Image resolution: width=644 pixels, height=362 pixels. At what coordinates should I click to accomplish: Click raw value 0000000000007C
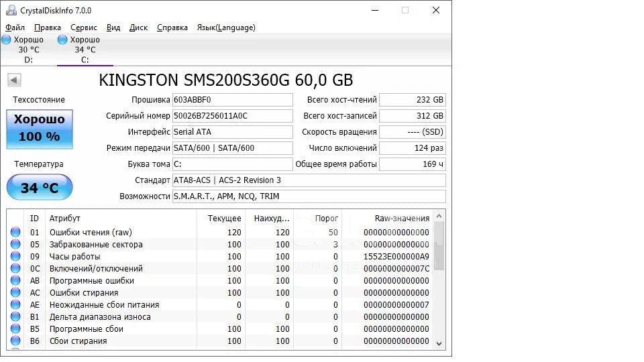pyautogui.click(x=396, y=268)
